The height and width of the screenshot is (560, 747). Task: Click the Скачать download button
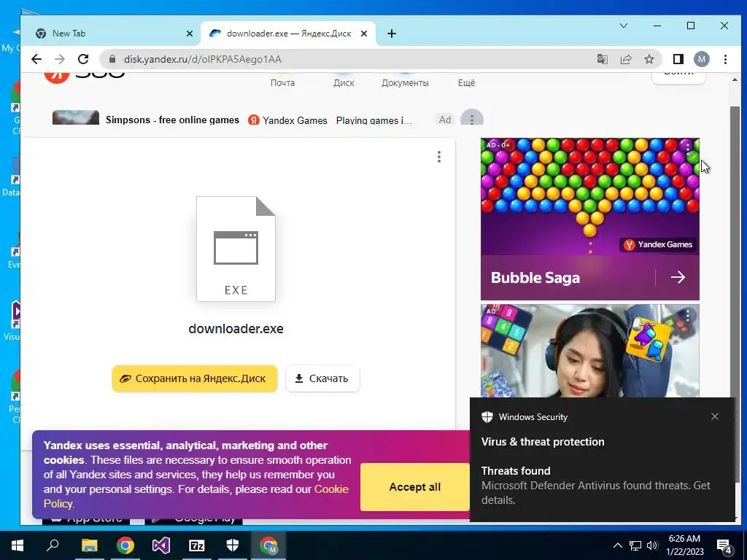[x=322, y=378]
